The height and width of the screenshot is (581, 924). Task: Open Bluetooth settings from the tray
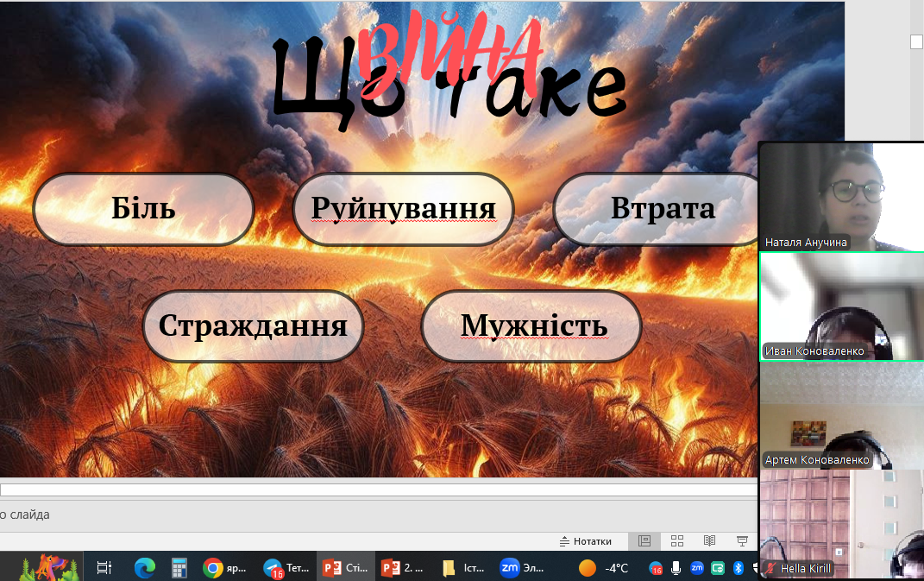point(738,568)
